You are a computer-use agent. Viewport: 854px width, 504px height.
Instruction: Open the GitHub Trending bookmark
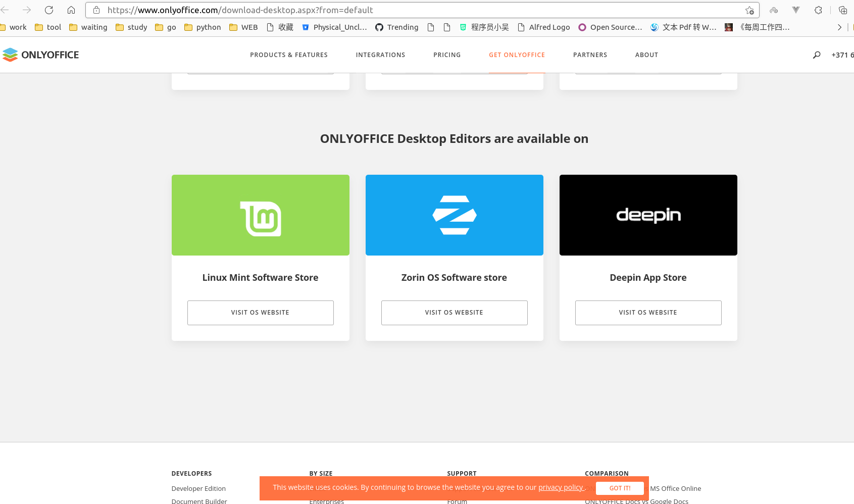(397, 27)
